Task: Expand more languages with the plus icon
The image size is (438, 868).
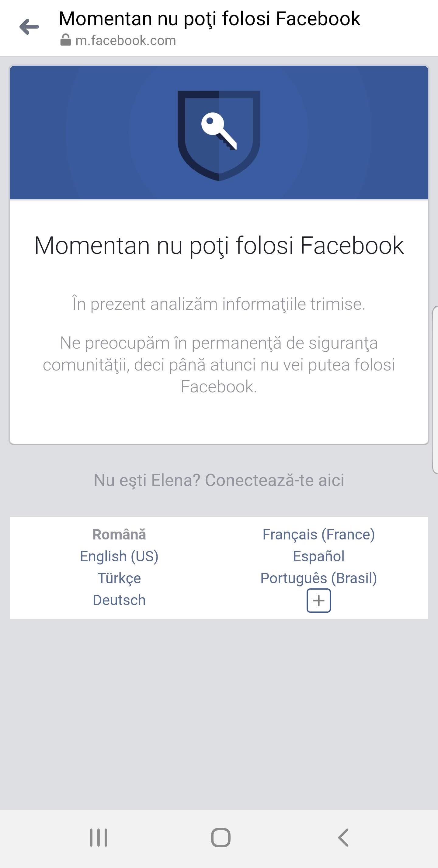Action: tap(318, 600)
